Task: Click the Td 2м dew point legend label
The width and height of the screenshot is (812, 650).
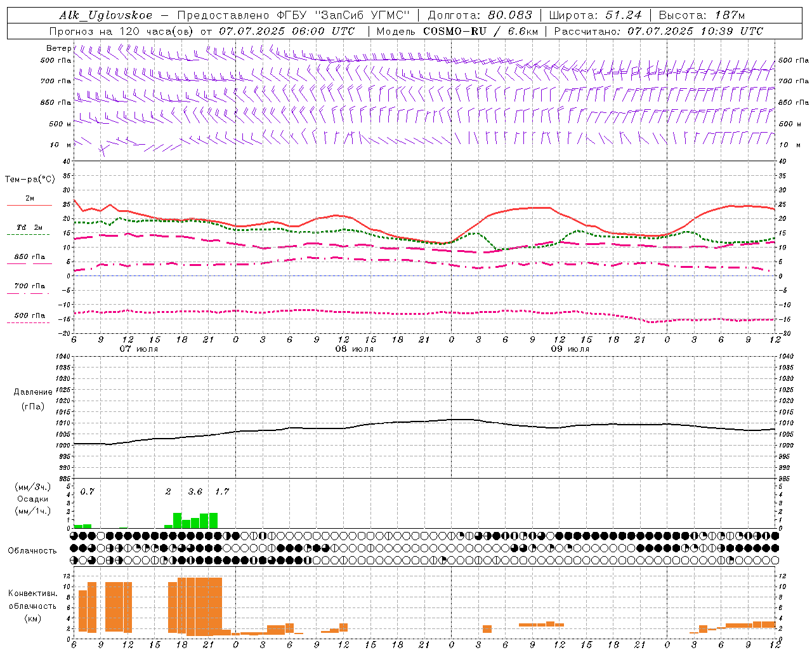Action: [x=29, y=227]
